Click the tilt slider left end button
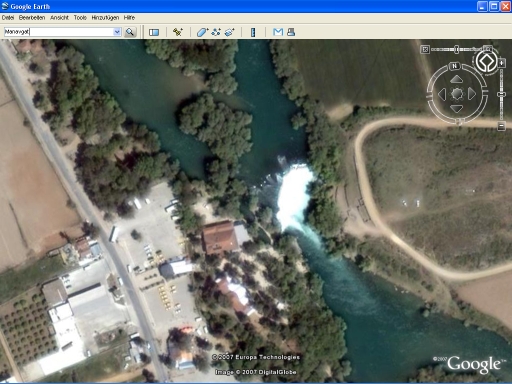This screenshot has height=384, width=512. [425, 50]
